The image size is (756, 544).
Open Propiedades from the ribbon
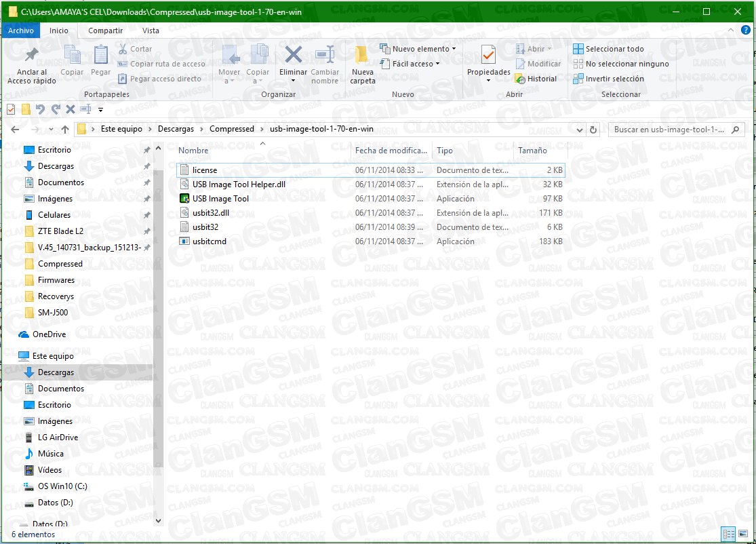pyautogui.click(x=488, y=62)
